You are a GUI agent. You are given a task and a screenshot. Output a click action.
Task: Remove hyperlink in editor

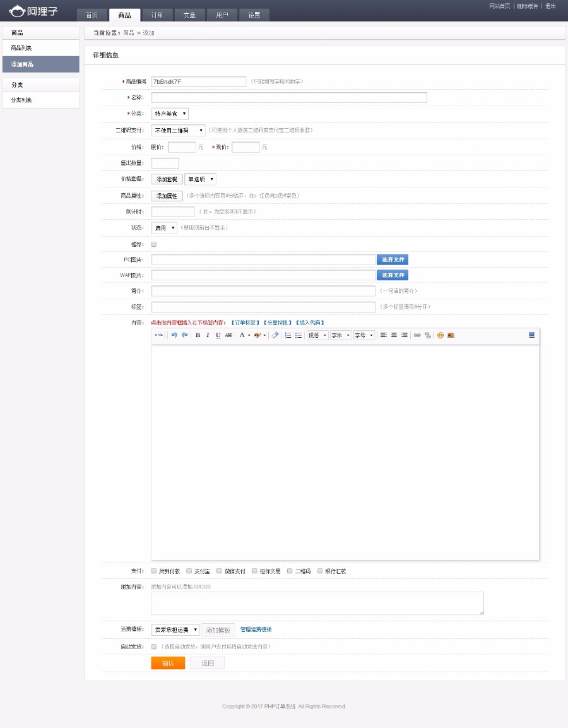pyautogui.click(x=428, y=335)
